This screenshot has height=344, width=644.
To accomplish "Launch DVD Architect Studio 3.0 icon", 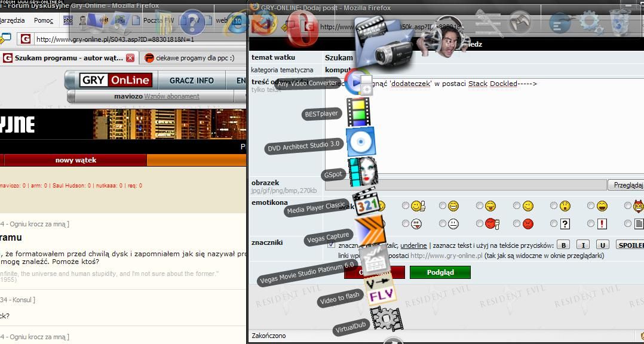I will pyautogui.click(x=361, y=142).
